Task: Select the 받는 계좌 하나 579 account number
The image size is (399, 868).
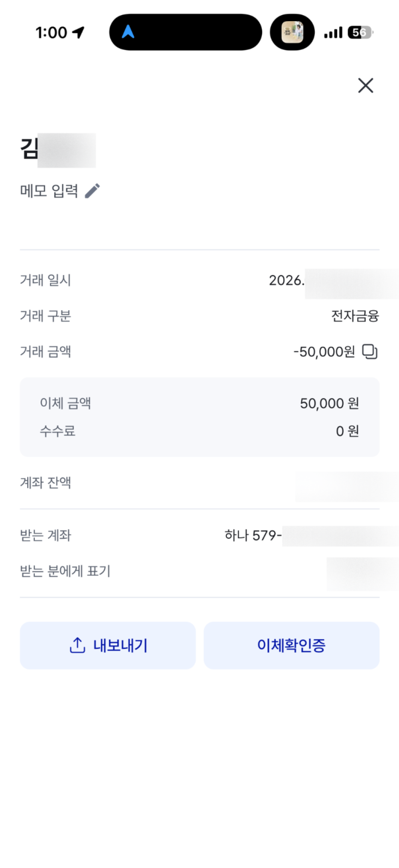Action: 311,535
